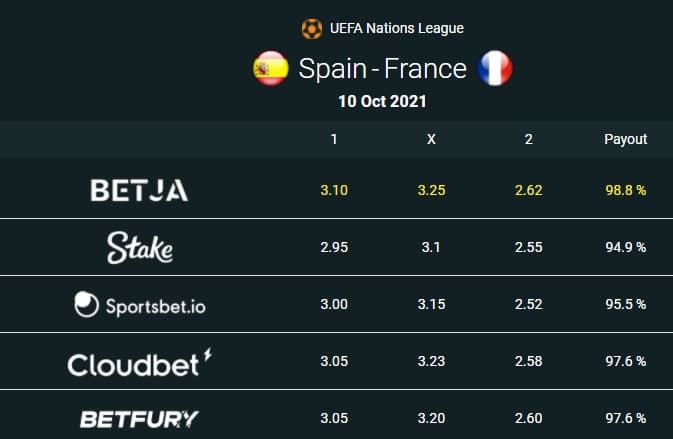Select BETJA home win odds 3.10

[x=334, y=190]
